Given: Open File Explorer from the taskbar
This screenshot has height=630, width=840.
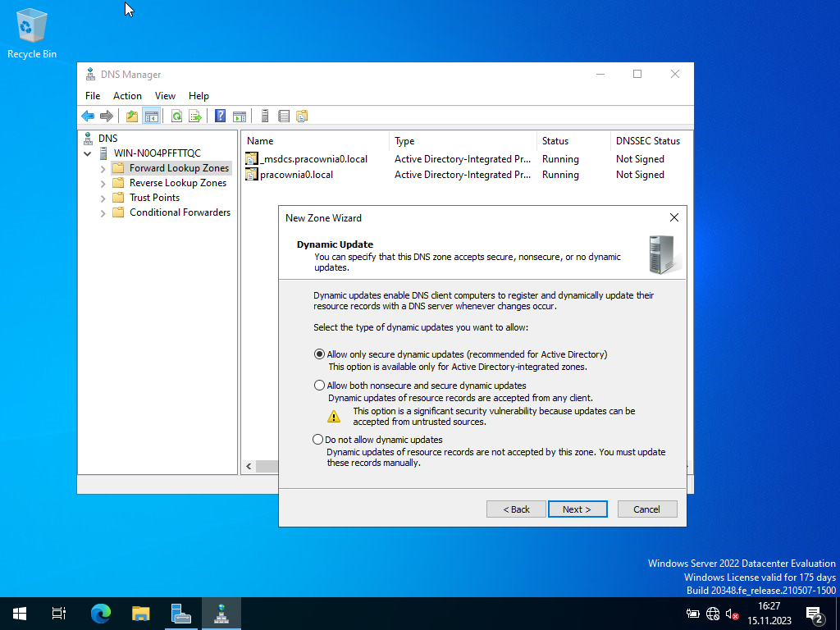Looking at the screenshot, I should point(141,614).
